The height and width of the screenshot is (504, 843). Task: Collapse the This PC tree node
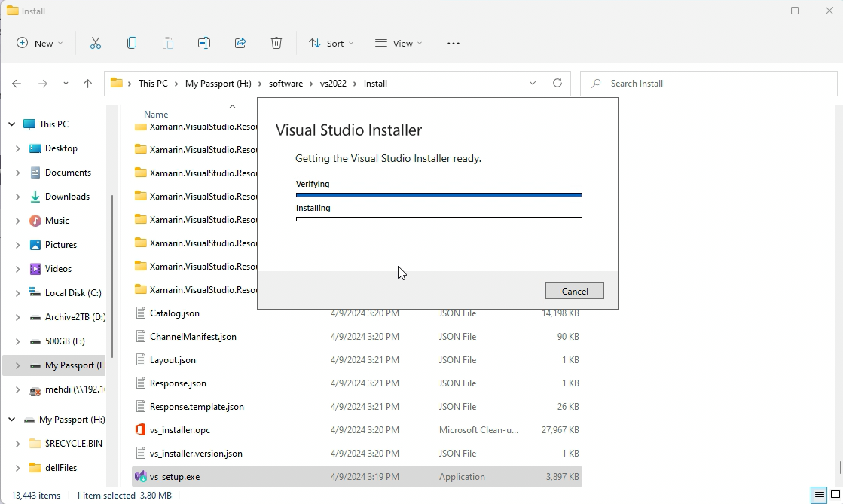[11, 124]
